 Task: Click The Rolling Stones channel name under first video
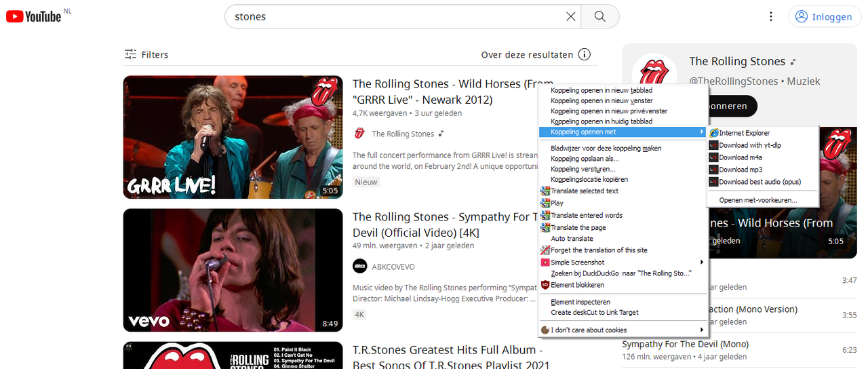[403, 134]
